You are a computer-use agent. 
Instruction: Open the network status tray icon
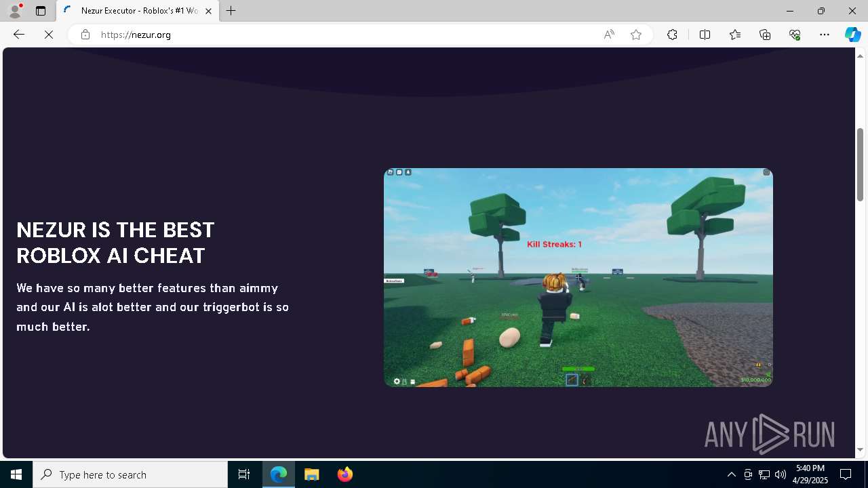coord(764,474)
